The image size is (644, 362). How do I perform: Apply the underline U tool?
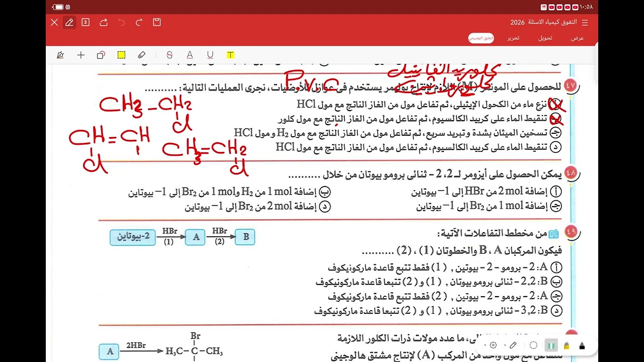[210, 55]
